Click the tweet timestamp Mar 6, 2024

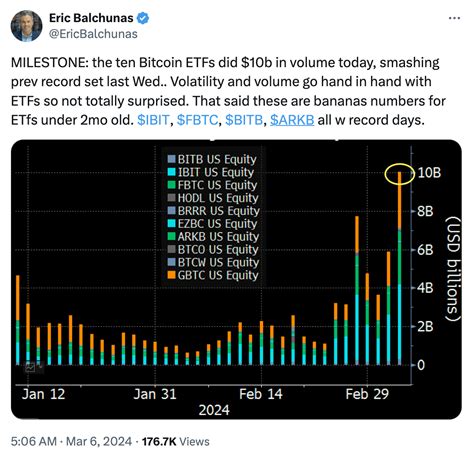(x=71, y=441)
